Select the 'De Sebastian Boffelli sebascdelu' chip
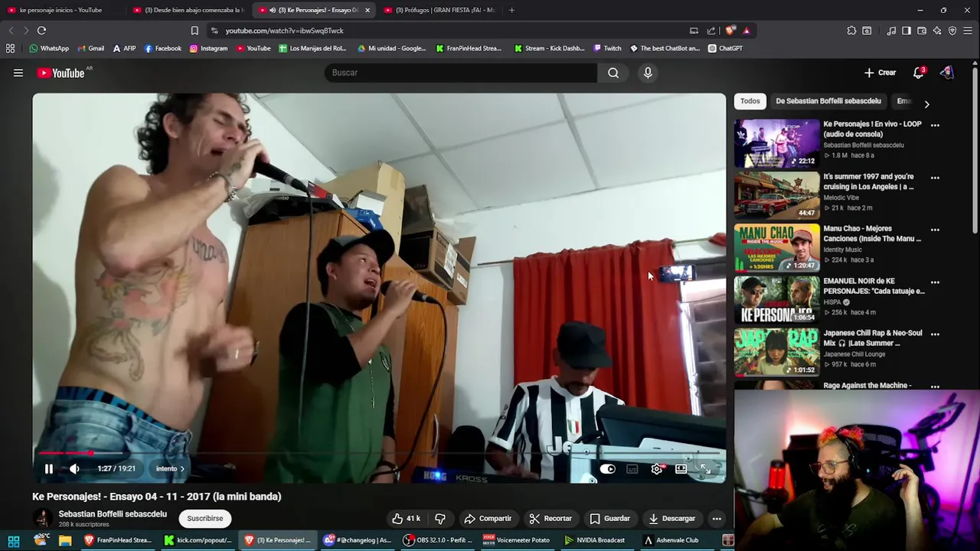The width and height of the screenshot is (980, 551). [828, 101]
